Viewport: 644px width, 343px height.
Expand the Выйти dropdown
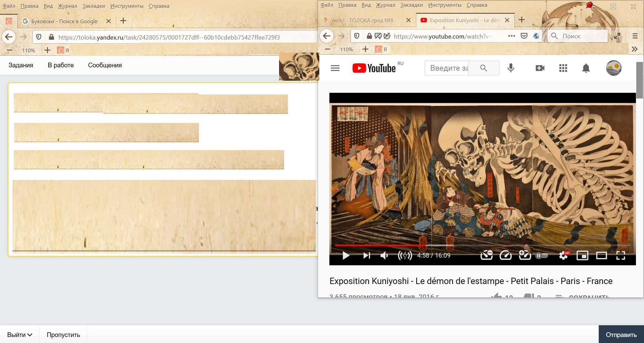[19, 335]
